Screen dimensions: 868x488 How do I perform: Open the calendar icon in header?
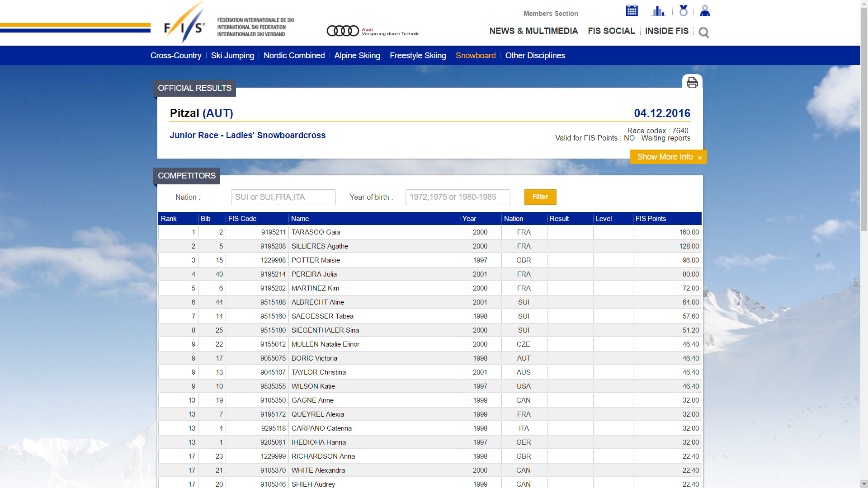[x=632, y=11]
